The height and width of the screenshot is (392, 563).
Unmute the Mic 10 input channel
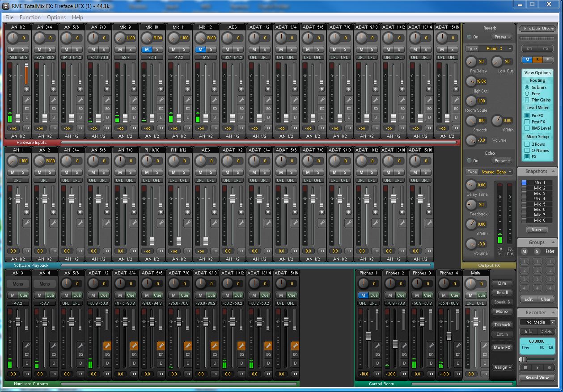(x=147, y=49)
